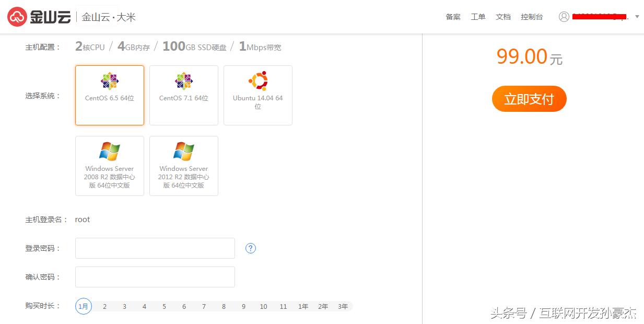Set purchase duration to 3 months
644x324 pixels.
point(124,306)
